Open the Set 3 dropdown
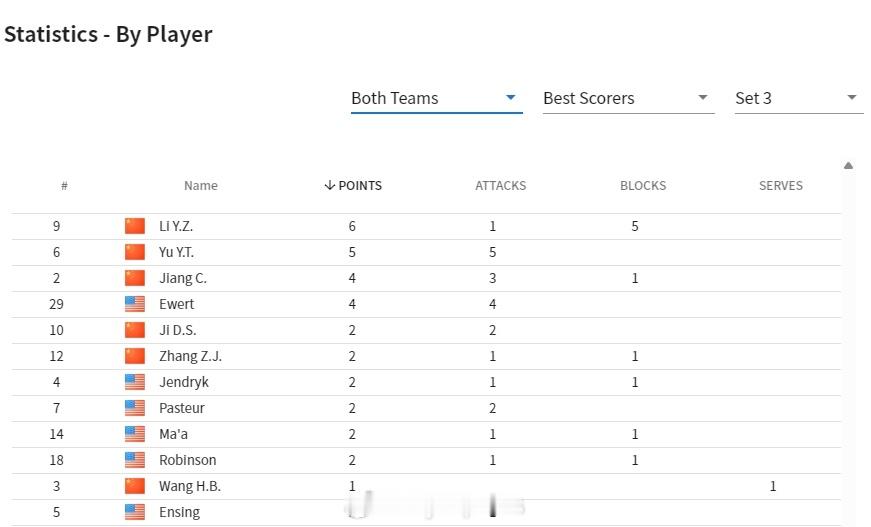 pos(799,98)
